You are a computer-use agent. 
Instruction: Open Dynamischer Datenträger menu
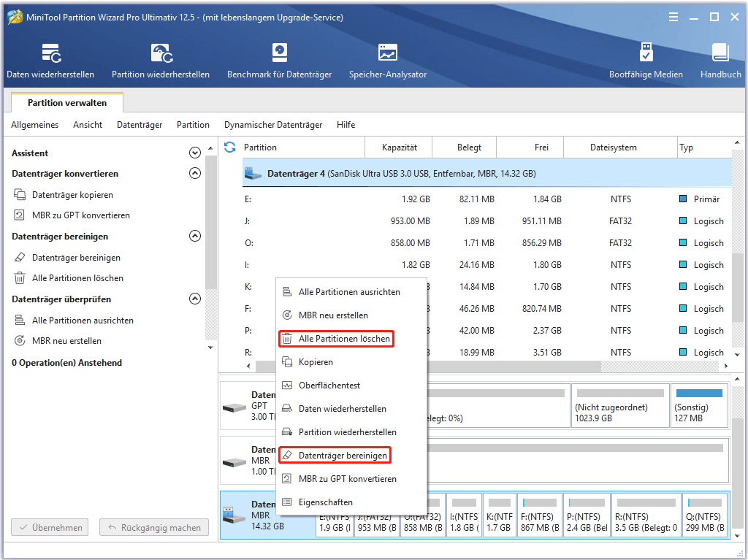click(x=273, y=125)
